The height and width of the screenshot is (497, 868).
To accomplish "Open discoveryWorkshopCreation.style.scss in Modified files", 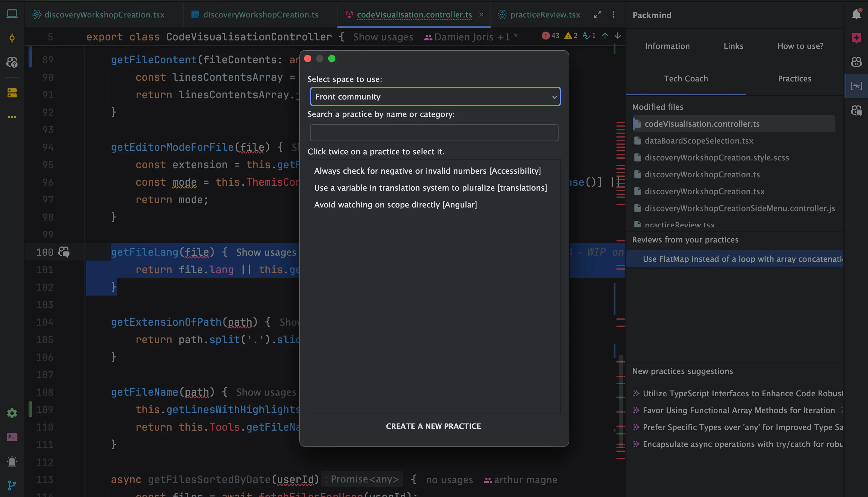I will 733,157.
